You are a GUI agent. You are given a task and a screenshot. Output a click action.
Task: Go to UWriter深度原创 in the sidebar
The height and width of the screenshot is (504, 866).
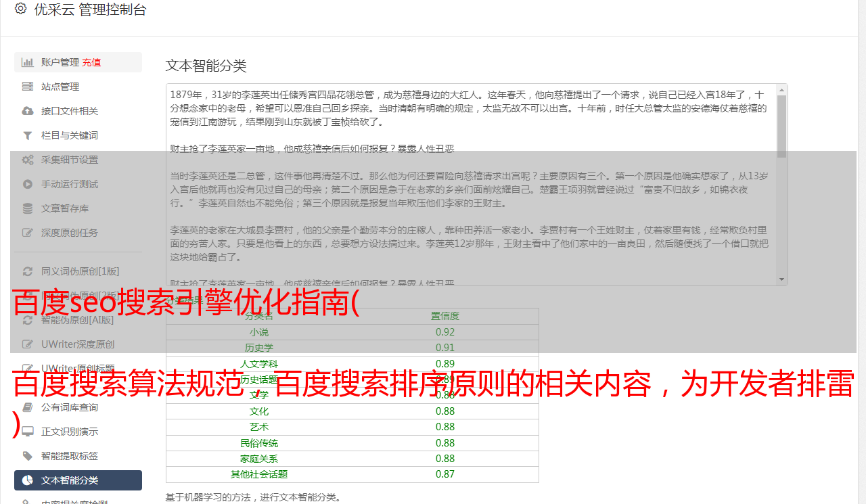[x=77, y=344]
